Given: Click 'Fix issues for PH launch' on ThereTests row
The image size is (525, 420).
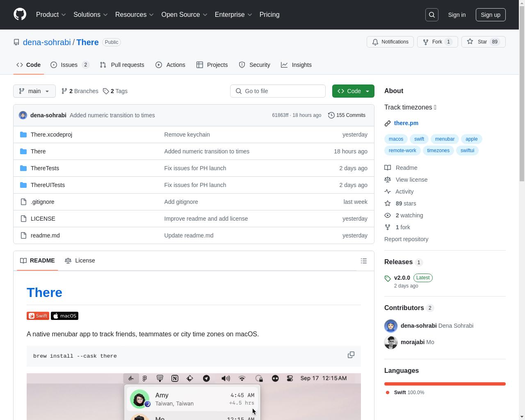Looking at the screenshot, I should [x=195, y=168].
